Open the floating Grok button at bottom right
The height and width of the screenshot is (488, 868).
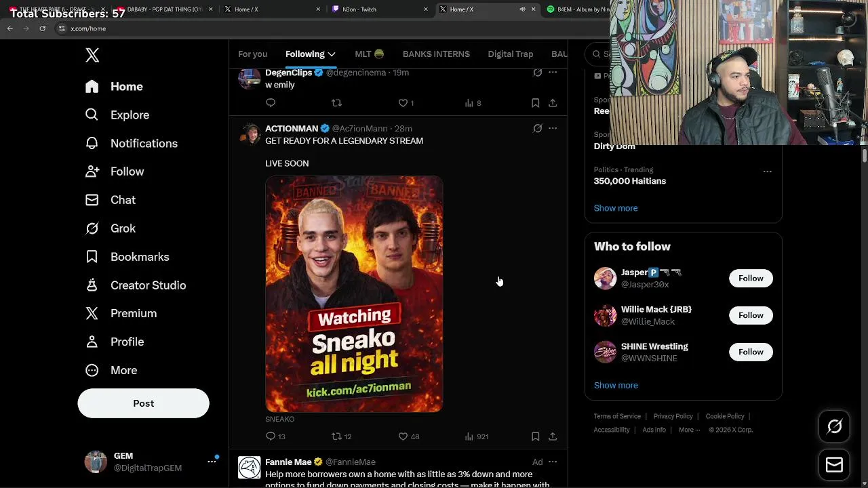tap(835, 426)
